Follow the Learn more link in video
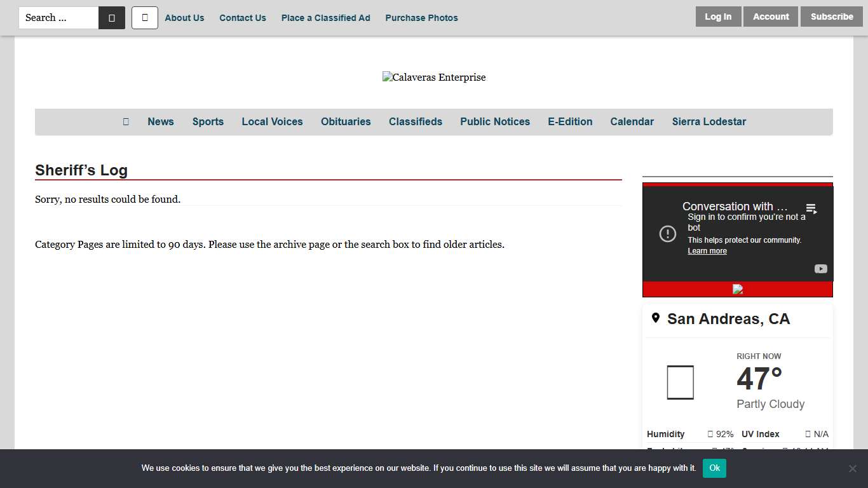 click(x=707, y=251)
